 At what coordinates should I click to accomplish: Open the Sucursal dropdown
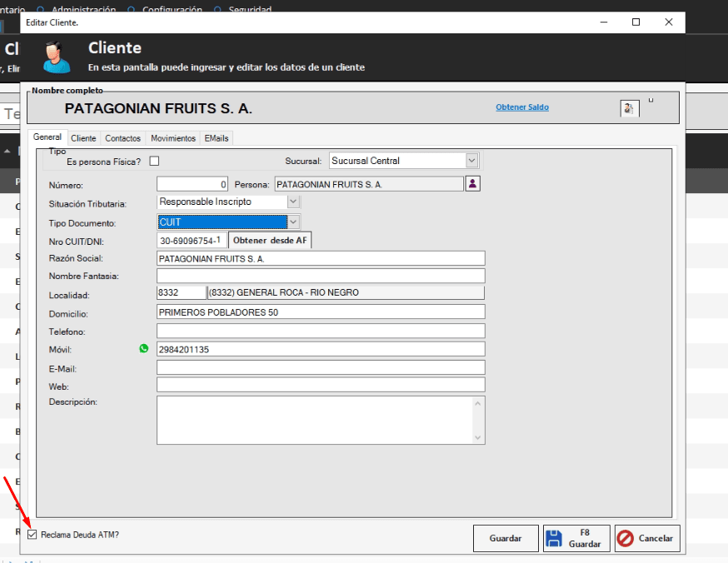click(x=471, y=161)
